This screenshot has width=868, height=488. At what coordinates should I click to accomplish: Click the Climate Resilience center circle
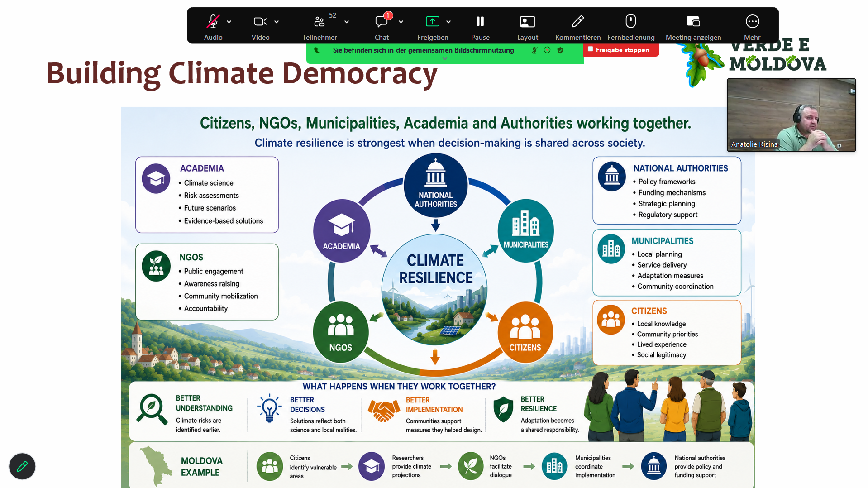(434, 290)
